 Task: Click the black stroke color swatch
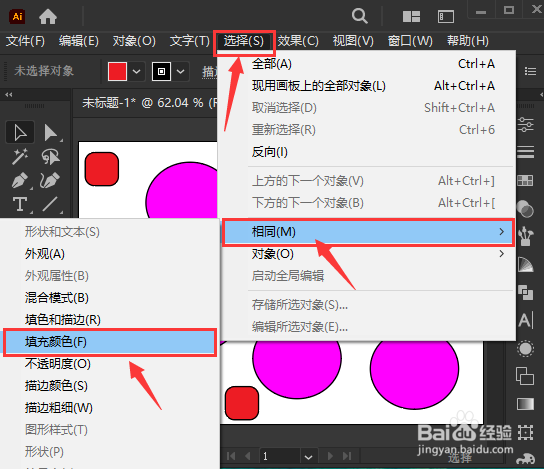(x=161, y=71)
